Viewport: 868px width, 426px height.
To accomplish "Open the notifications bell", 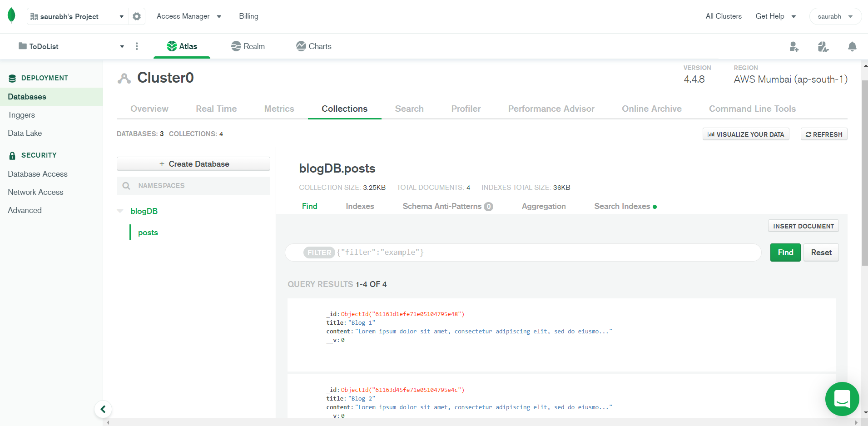I will tap(852, 46).
